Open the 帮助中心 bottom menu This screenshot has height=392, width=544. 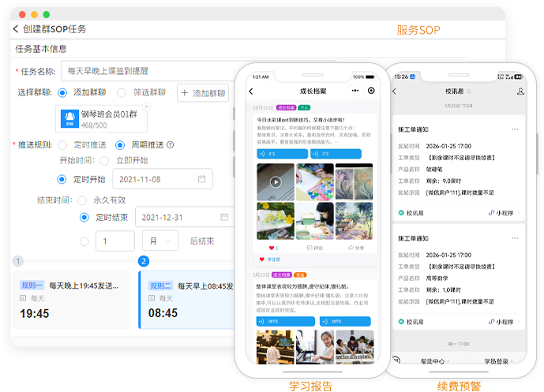point(433,361)
